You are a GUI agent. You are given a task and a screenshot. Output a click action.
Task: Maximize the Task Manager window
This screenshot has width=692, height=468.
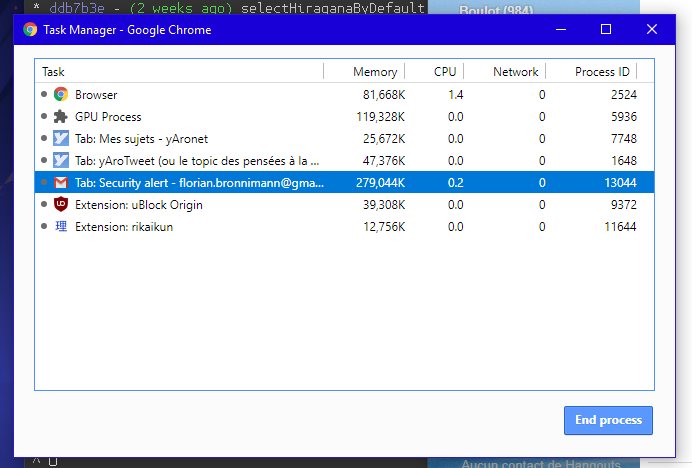click(606, 30)
